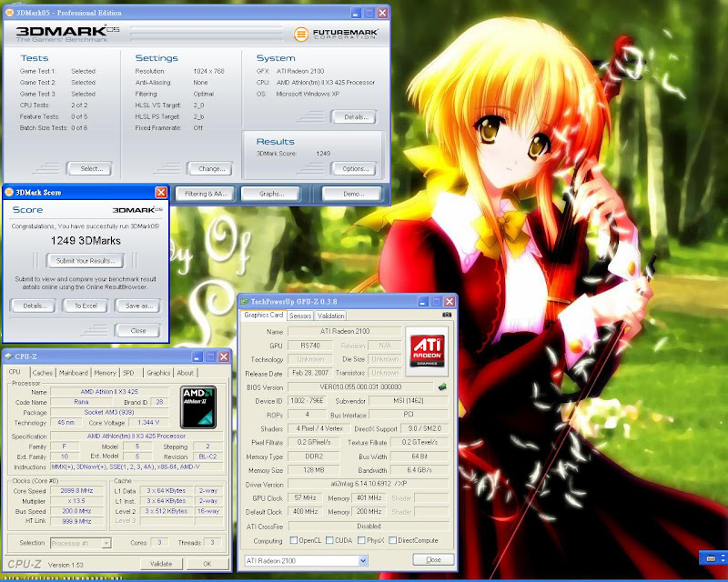Click the 1249 3DMarks score text

point(86,240)
